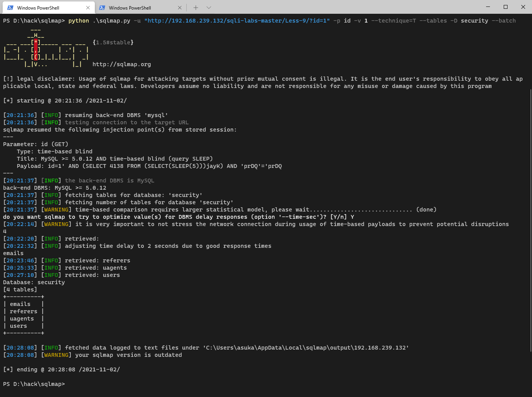Click 'retrieved: uagents' log entry

65,268
